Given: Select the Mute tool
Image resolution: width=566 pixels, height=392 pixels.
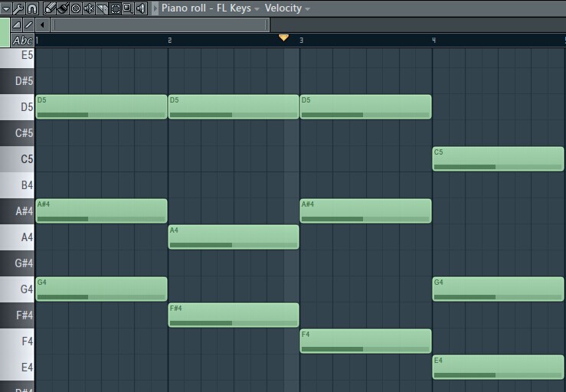Looking at the screenshot, I should [x=89, y=8].
